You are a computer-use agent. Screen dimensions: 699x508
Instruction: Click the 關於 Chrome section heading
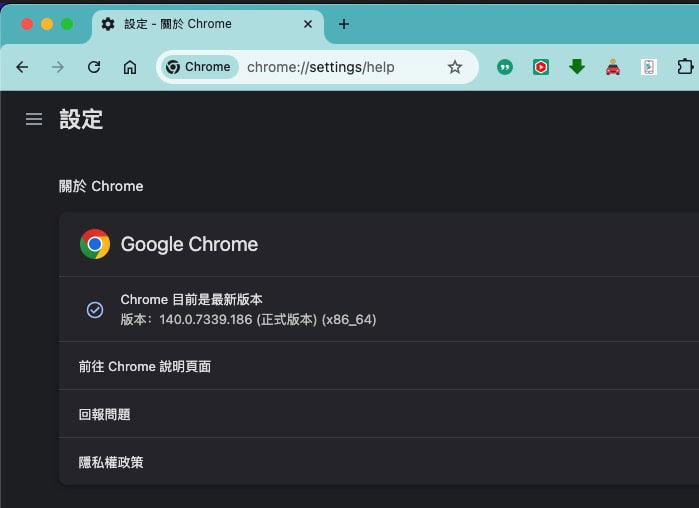[x=101, y=186]
